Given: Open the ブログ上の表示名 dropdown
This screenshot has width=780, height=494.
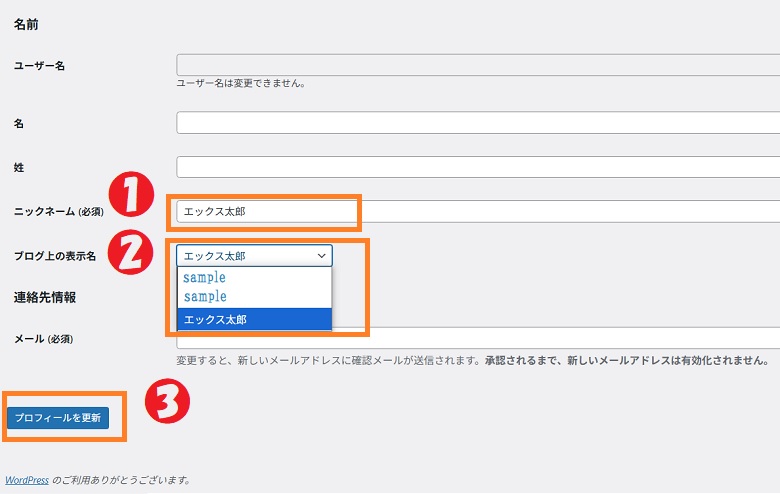Looking at the screenshot, I should pyautogui.click(x=254, y=256).
